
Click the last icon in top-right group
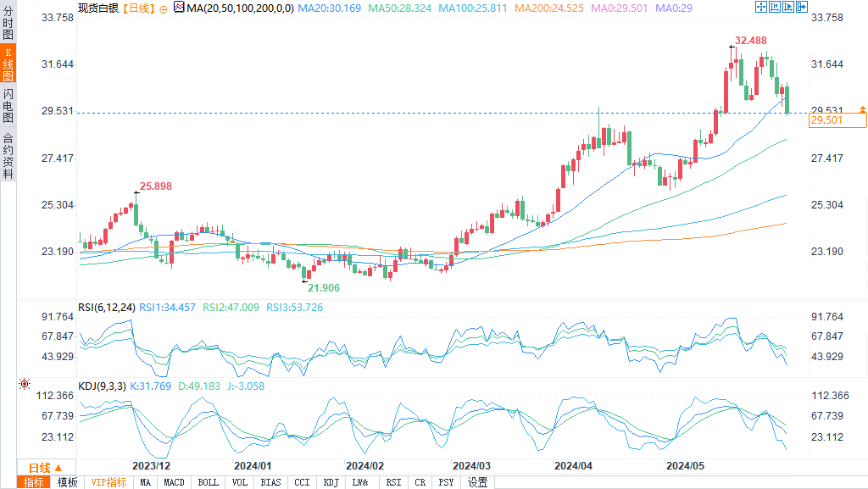(x=802, y=7)
